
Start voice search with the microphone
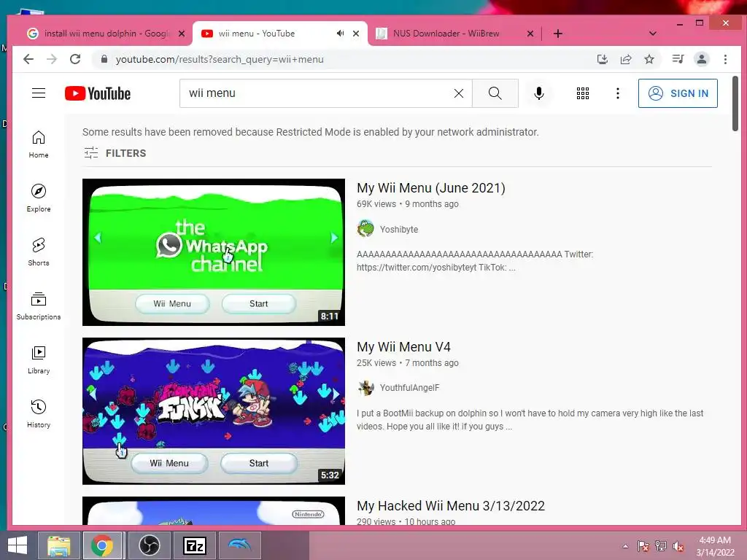point(539,93)
